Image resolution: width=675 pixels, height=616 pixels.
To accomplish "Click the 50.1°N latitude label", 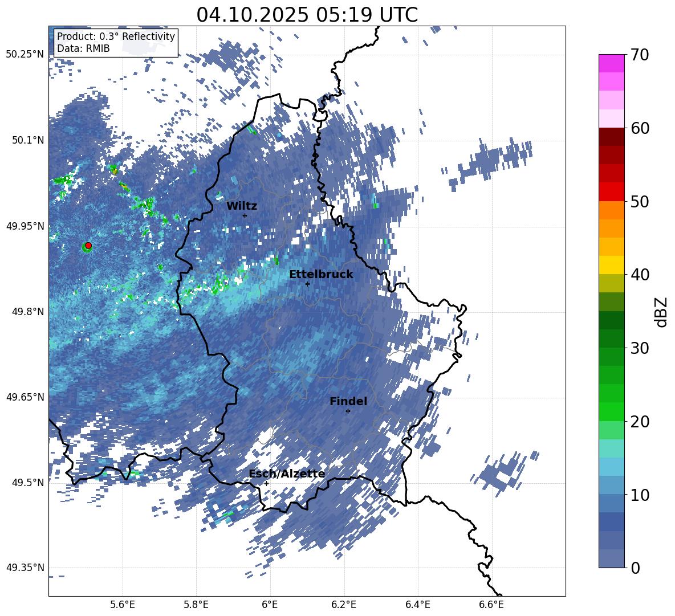I will (28, 140).
